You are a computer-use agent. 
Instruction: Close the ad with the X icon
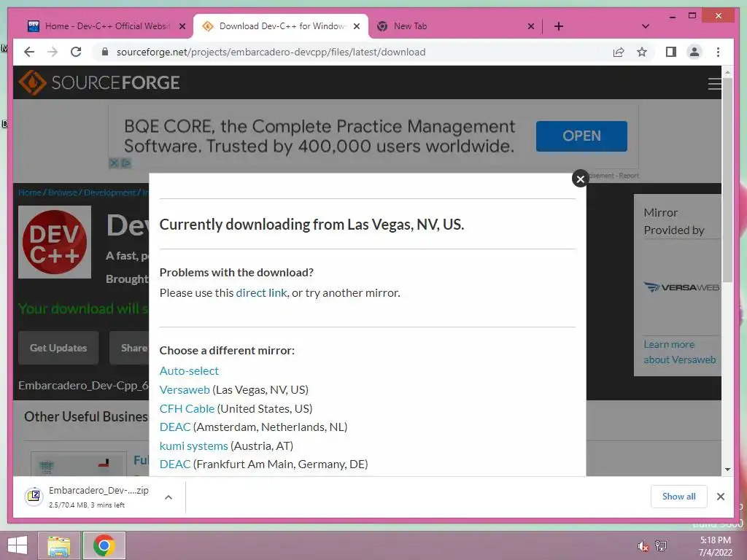pyautogui.click(x=114, y=163)
